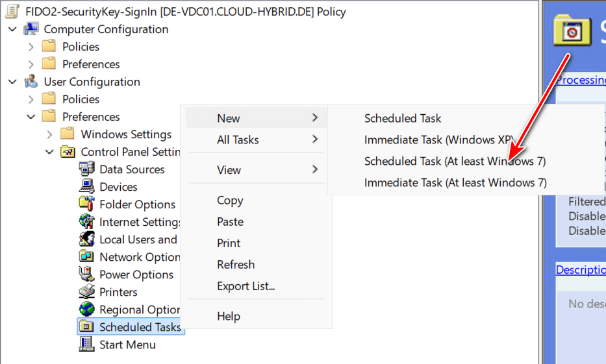Screen dimensions: 606x364
Task: Select Scheduled Tasks tree item
Action: coord(140,327)
